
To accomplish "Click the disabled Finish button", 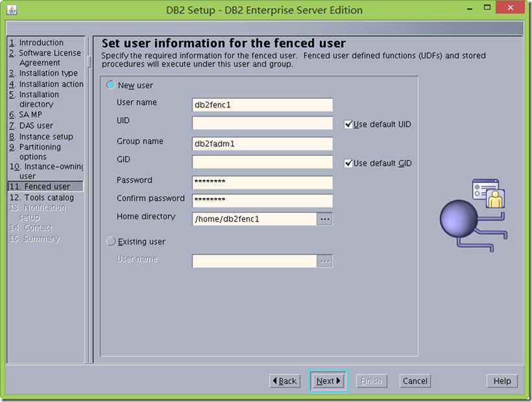I will coord(372,381).
